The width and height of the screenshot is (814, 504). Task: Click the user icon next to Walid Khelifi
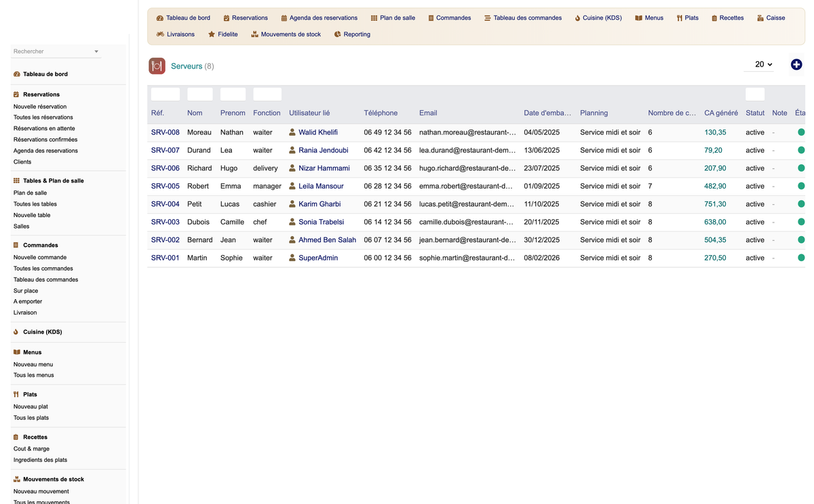[292, 132]
